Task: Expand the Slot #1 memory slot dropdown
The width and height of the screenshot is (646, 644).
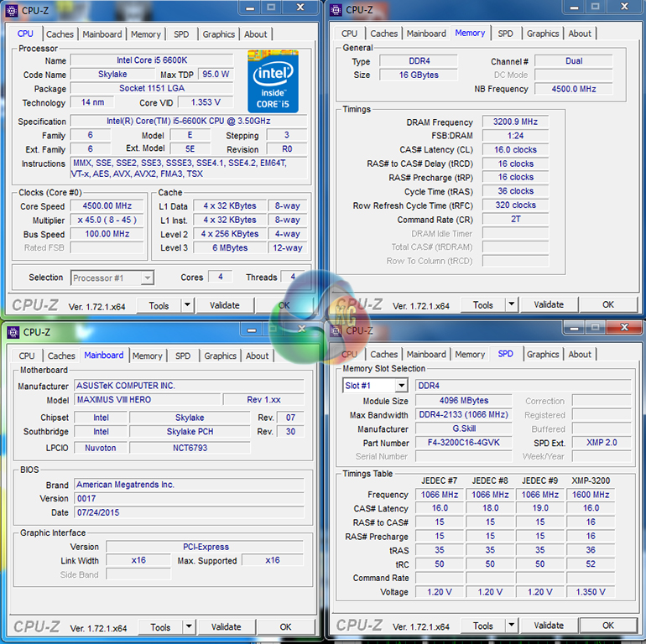Action: pyautogui.click(x=400, y=386)
